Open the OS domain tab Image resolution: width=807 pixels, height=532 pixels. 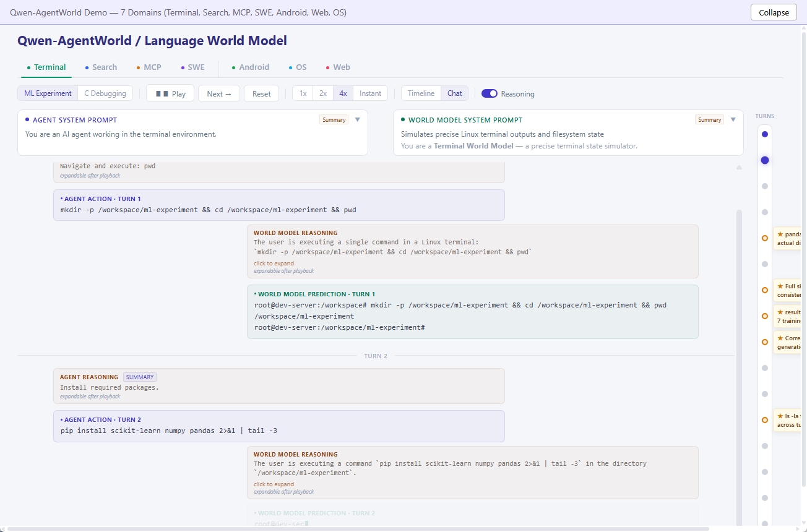click(298, 67)
